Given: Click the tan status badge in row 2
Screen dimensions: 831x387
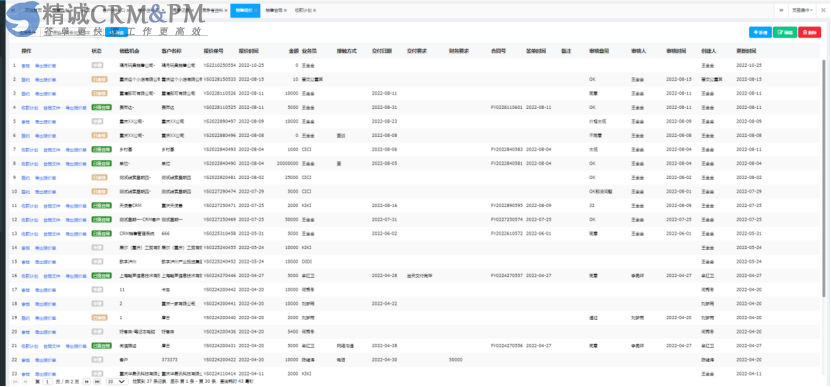Looking at the screenshot, I should click(99, 80).
